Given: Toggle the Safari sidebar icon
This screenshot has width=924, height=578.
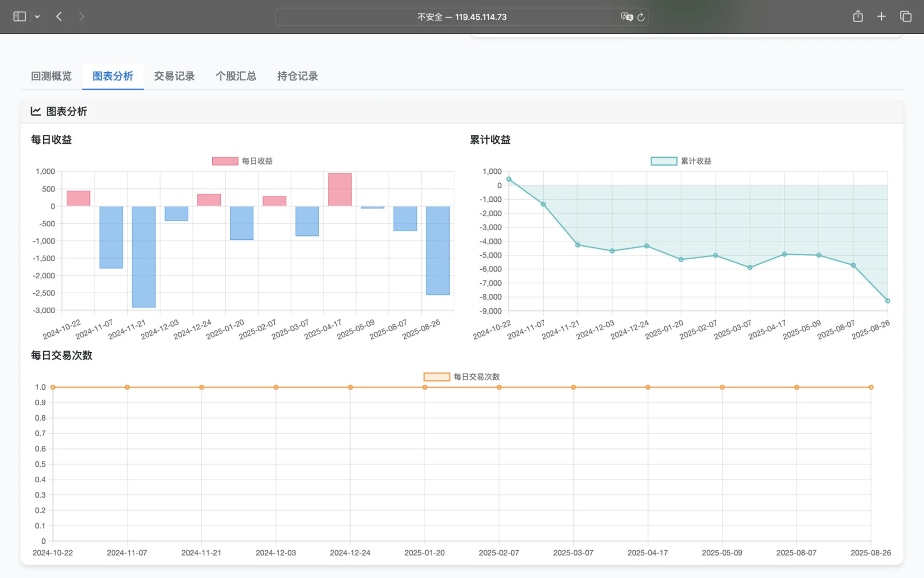Looking at the screenshot, I should (19, 16).
